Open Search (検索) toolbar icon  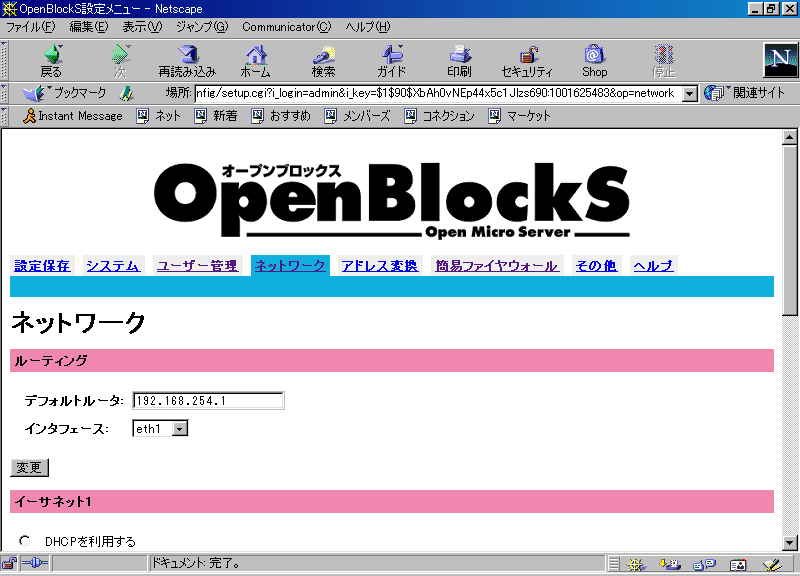323,61
